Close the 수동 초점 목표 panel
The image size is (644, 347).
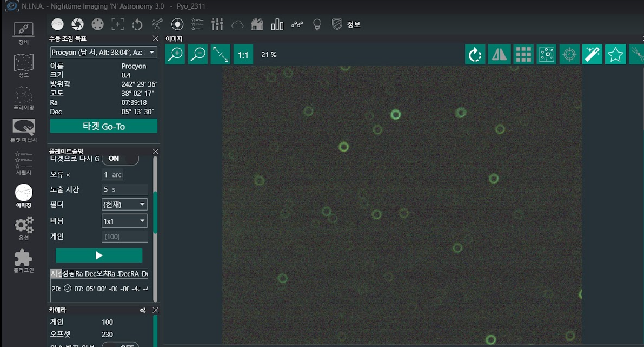pyautogui.click(x=155, y=38)
